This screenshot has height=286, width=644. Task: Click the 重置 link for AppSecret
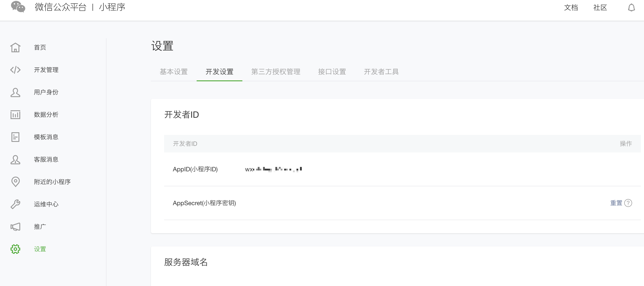click(616, 203)
